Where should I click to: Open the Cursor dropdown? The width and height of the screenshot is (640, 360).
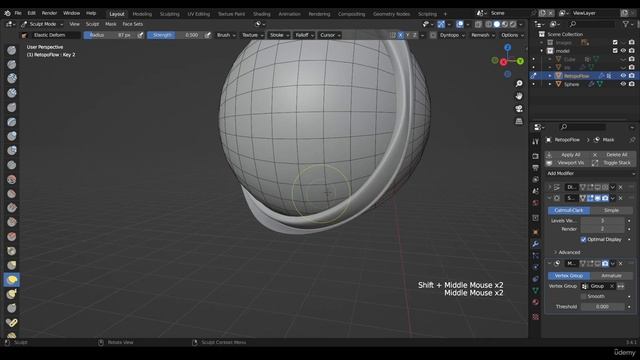[330, 35]
